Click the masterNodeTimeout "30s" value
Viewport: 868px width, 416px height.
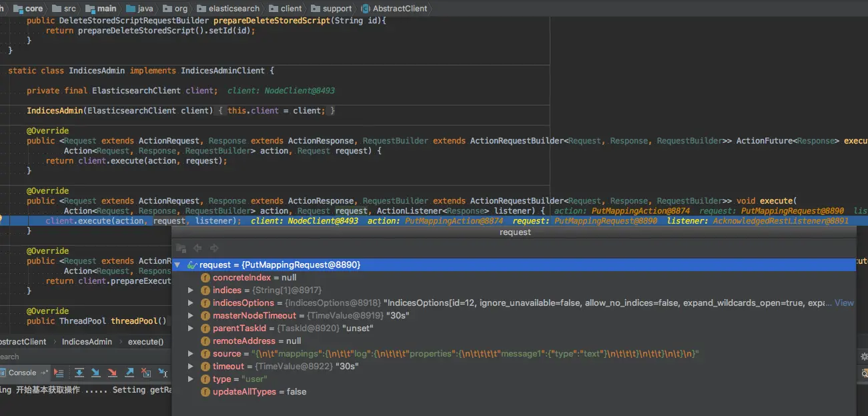coord(397,316)
